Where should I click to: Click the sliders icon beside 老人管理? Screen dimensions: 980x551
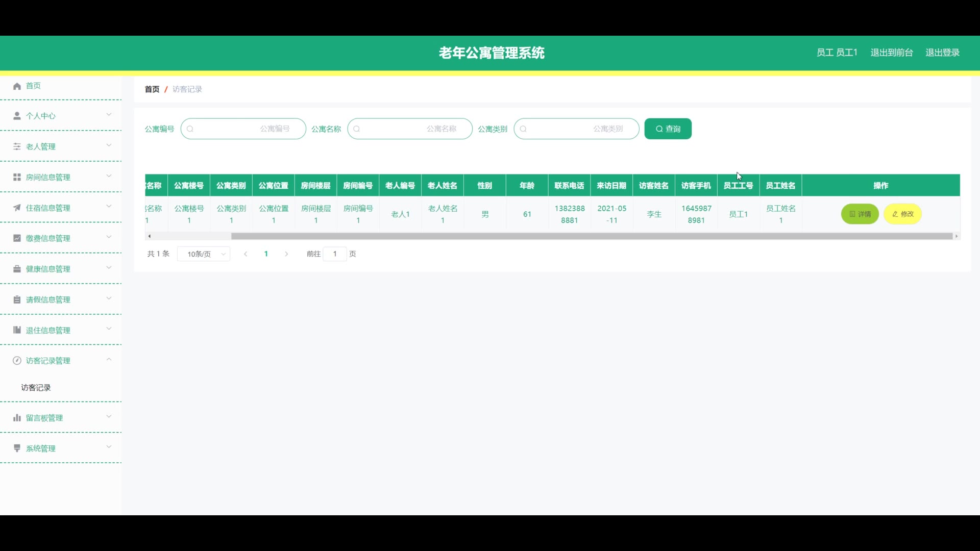point(17,147)
